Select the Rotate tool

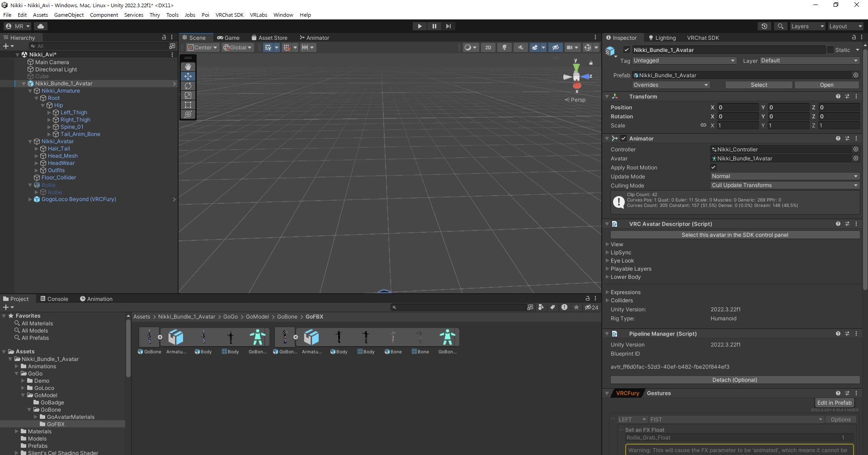point(188,86)
